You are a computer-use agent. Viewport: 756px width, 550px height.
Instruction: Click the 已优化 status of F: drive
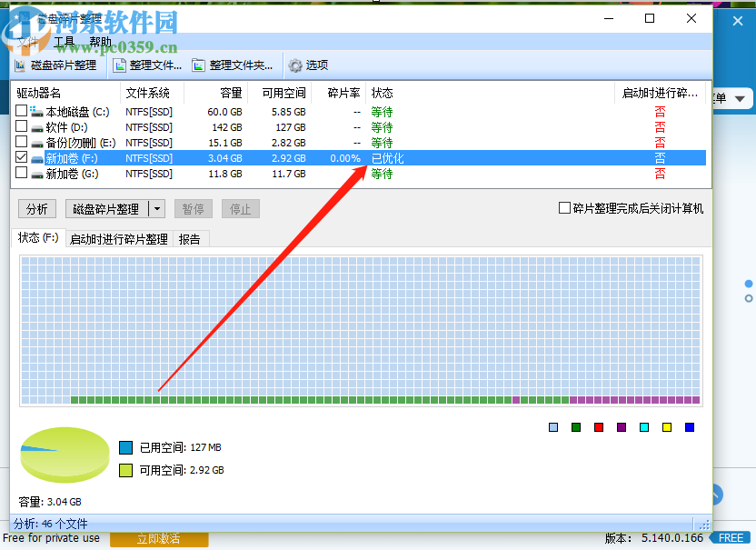click(388, 158)
